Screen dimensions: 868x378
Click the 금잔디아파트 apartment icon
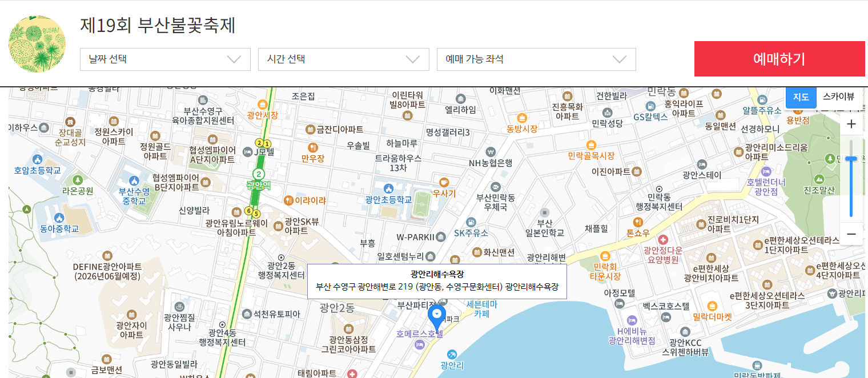(x=310, y=130)
